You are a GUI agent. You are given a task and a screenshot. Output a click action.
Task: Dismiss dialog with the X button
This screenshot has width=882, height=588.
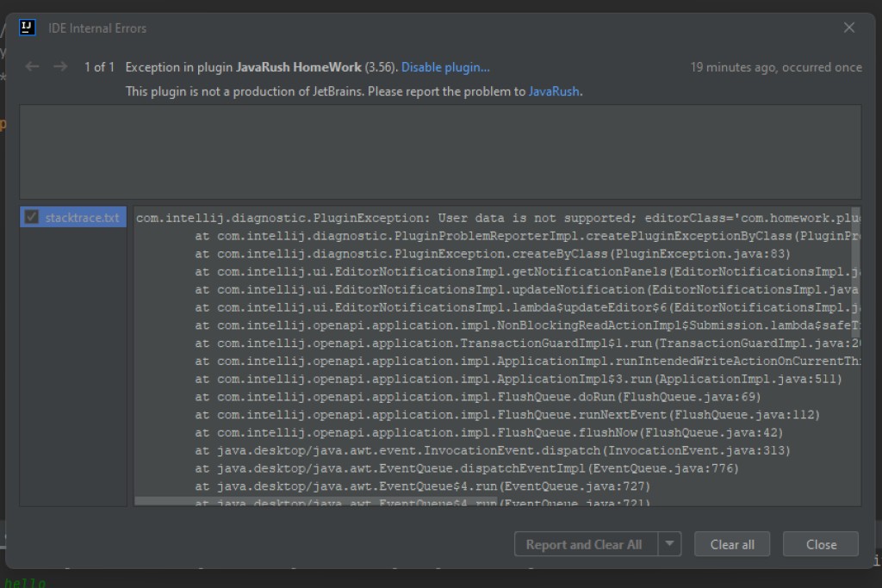pyautogui.click(x=848, y=27)
